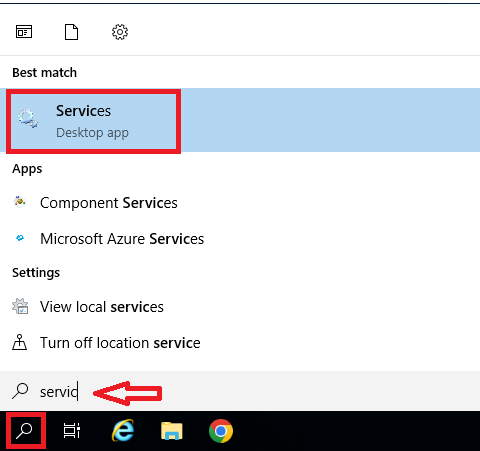Click the search box containing servic
Image resolution: width=480 pixels, height=451 pixels.
(x=240, y=391)
